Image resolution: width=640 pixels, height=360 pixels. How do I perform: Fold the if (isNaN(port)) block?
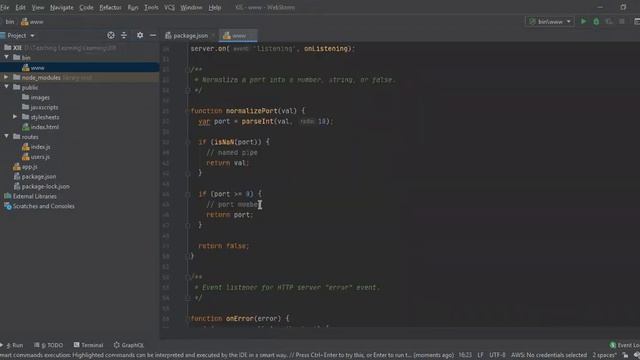point(188,142)
